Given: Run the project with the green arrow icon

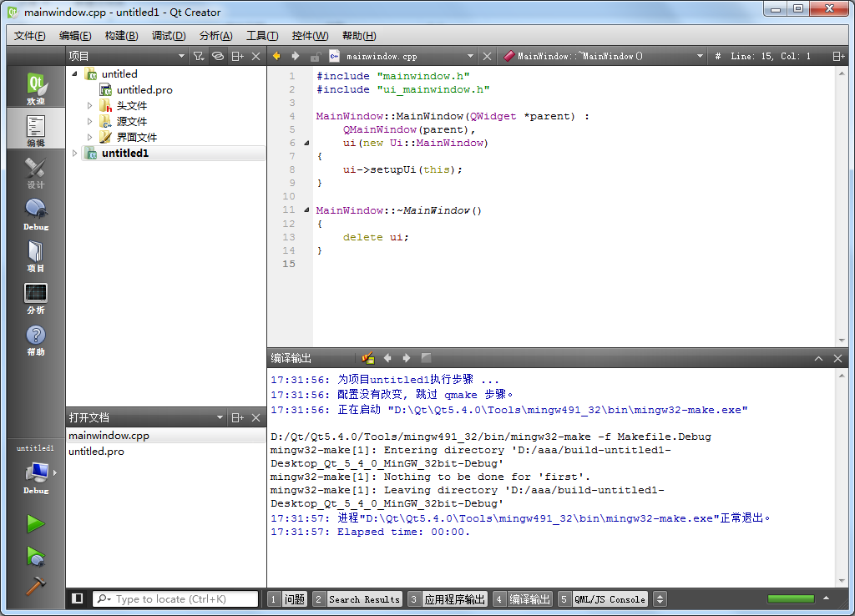Looking at the screenshot, I should [37, 523].
